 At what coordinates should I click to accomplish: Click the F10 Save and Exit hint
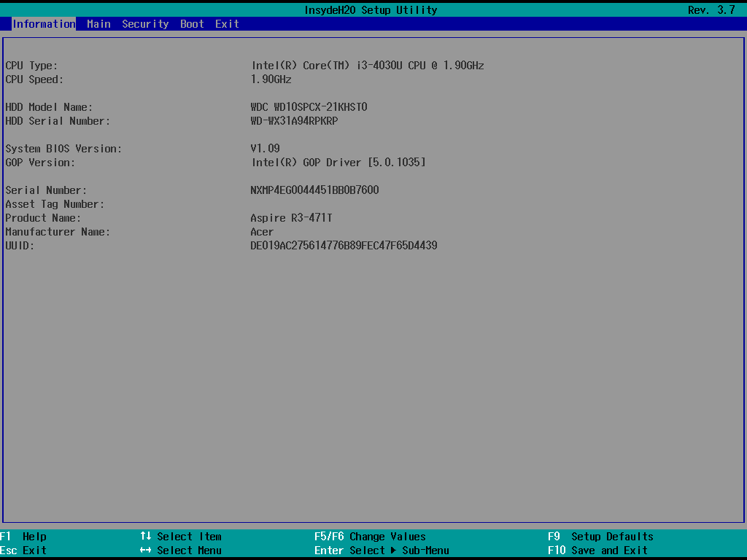coord(598,551)
